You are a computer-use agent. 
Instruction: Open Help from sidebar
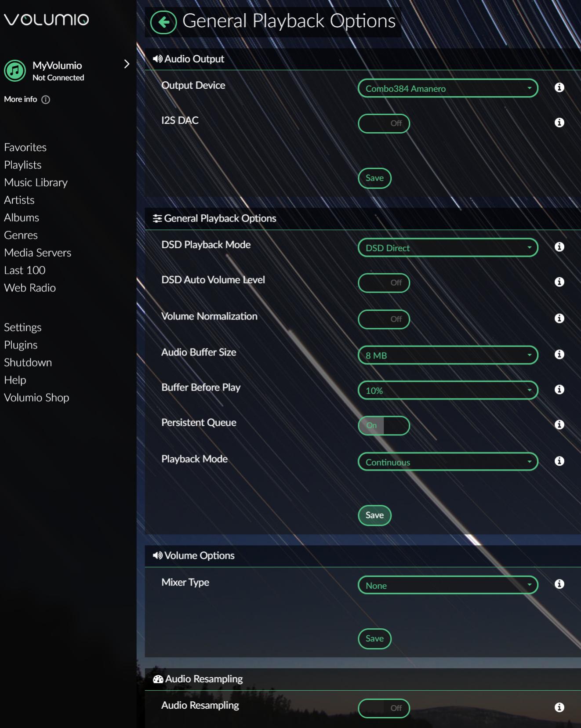(15, 380)
